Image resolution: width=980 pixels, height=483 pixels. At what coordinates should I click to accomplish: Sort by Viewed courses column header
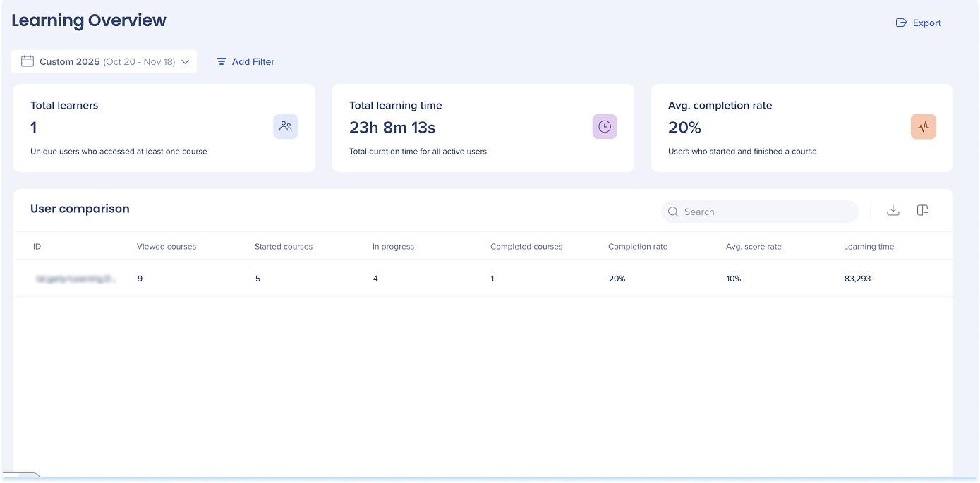[167, 247]
